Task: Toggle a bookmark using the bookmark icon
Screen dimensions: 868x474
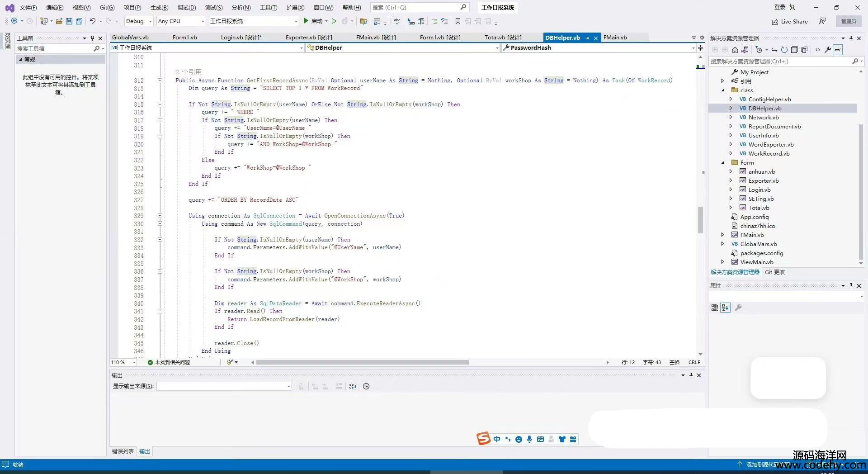Action: point(458,21)
